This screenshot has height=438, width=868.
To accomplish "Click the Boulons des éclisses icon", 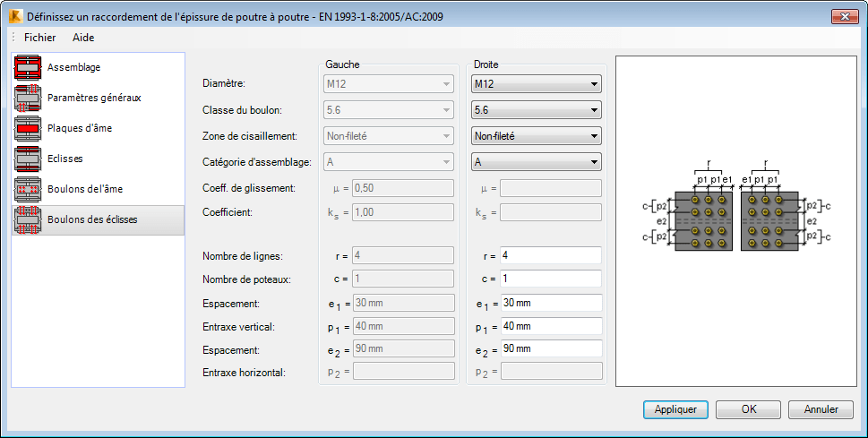I will point(29,219).
